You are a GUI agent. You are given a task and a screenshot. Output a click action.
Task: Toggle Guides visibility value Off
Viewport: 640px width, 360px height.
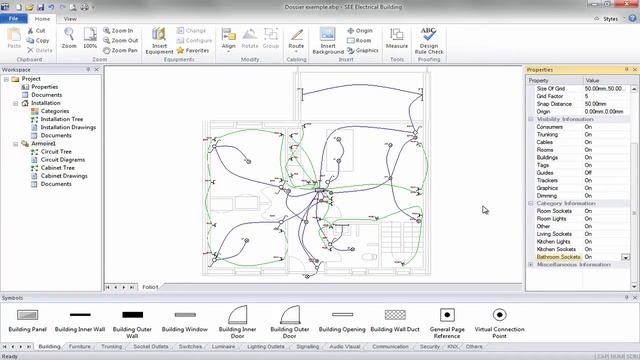[606, 173]
